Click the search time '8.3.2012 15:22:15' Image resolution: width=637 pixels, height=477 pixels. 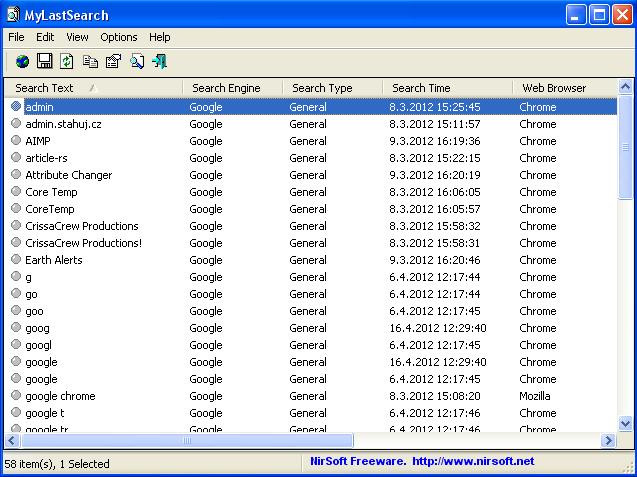(x=435, y=158)
